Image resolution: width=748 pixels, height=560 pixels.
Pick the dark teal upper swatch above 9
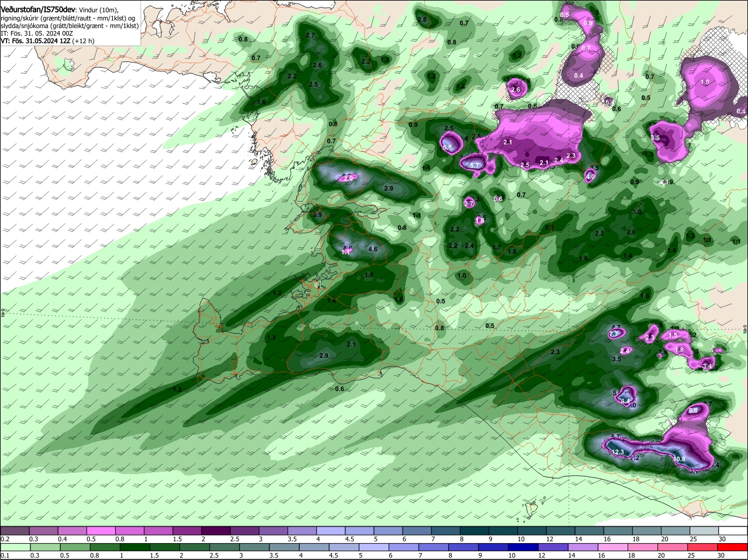coord(504,530)
